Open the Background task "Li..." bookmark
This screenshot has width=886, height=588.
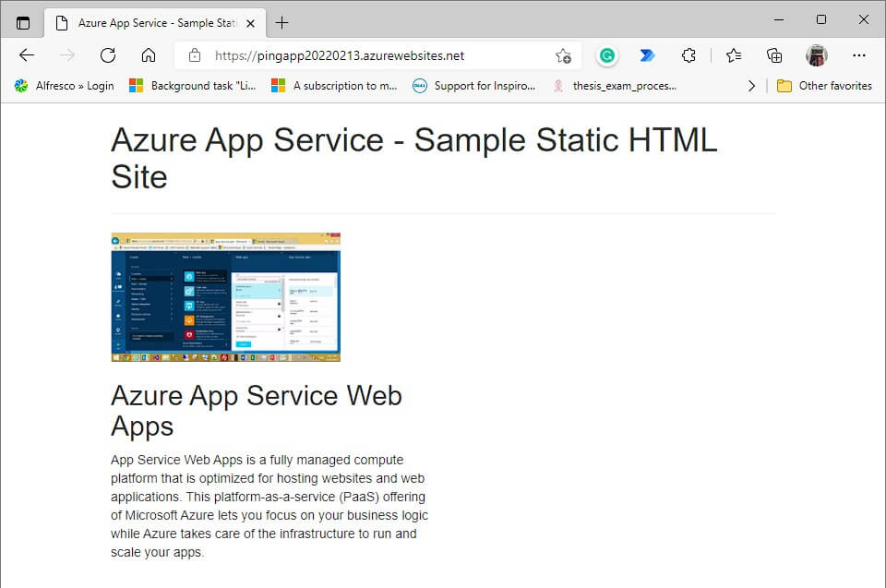pyautogui.click(x=193, y=86)
